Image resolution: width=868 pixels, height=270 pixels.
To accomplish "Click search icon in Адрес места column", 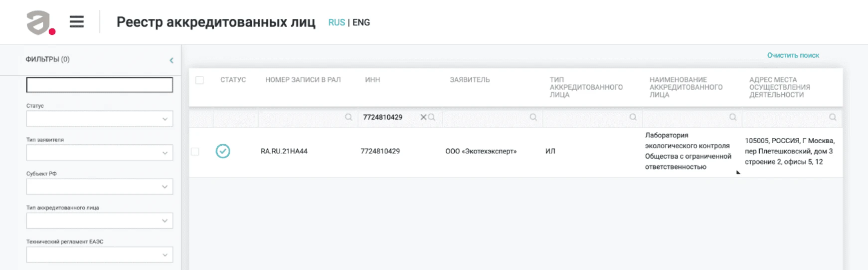I will click(x=832, y=117).
